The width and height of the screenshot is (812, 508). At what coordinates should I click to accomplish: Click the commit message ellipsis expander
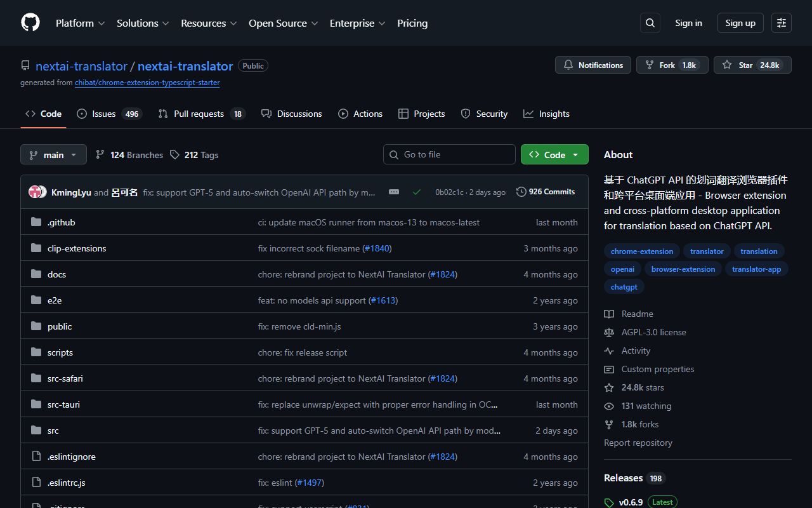pyautogui.click(x=394, y=191)
